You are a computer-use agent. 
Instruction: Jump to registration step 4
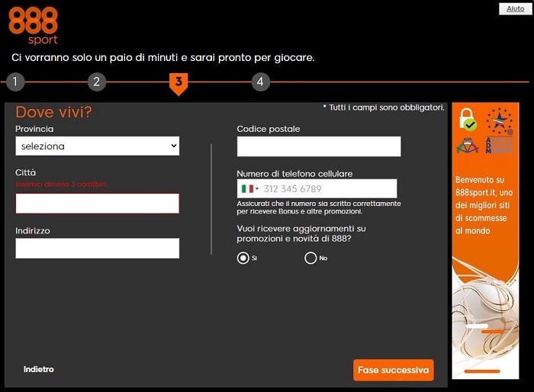click(x=261, y=82)
